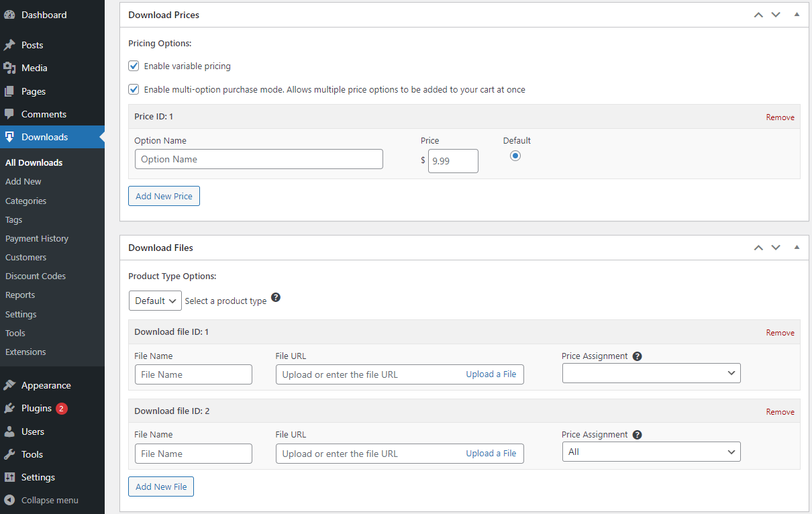
Task: Click inside the File Name field for file ID 2
Action: point(193,453)
